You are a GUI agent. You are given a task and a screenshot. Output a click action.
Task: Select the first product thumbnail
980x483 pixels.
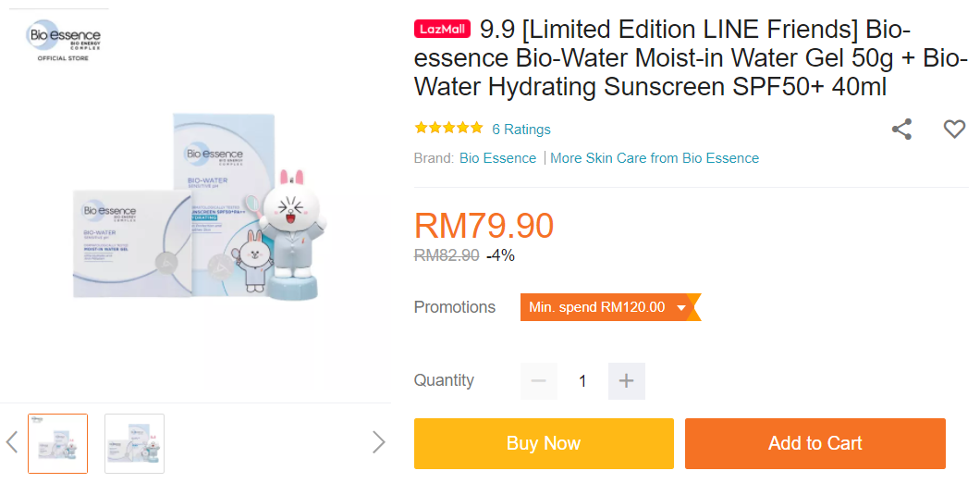(58, 444)
